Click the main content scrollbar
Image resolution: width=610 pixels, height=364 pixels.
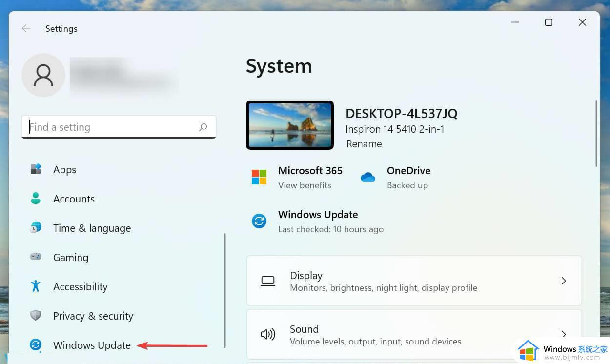596,133
